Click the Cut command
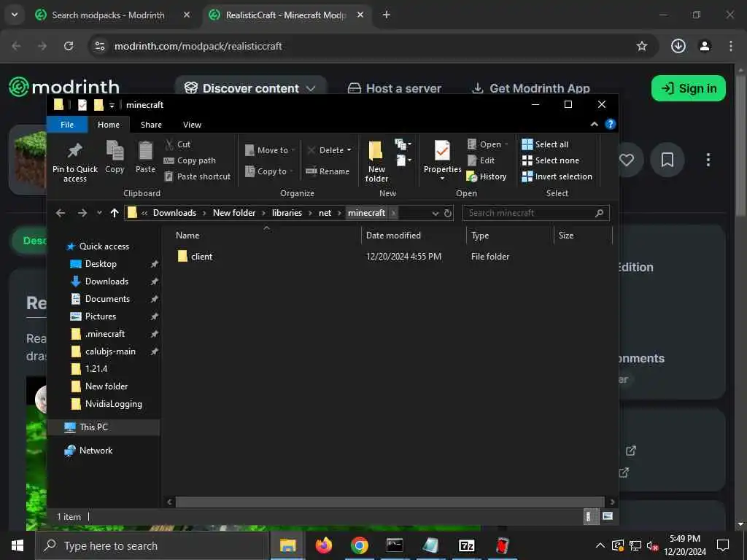This screenshot has height=560, width=747. pos(177,144)
